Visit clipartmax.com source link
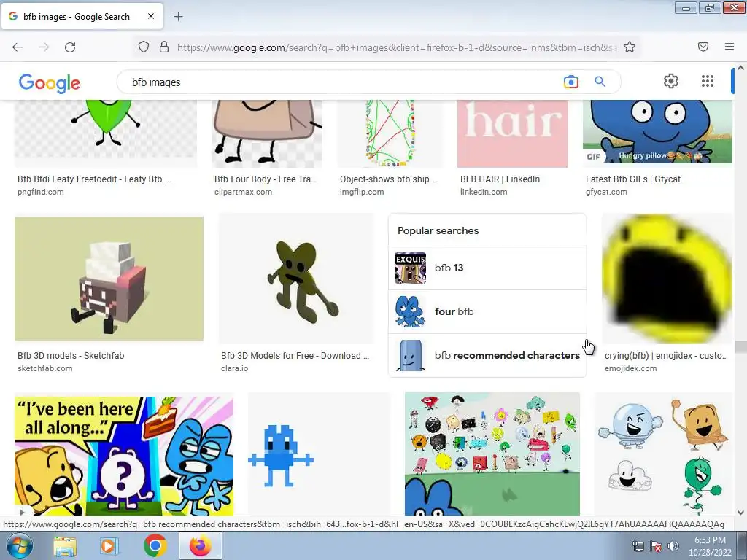Image resolution: width=747 pixels, height=560 pixels. coord(243,192)
